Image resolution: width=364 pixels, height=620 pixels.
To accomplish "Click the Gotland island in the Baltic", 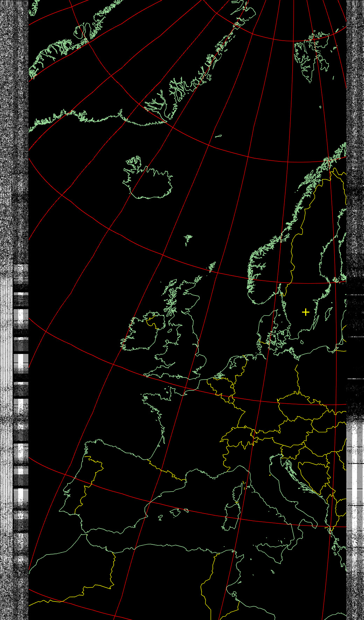I will (328, 314).
